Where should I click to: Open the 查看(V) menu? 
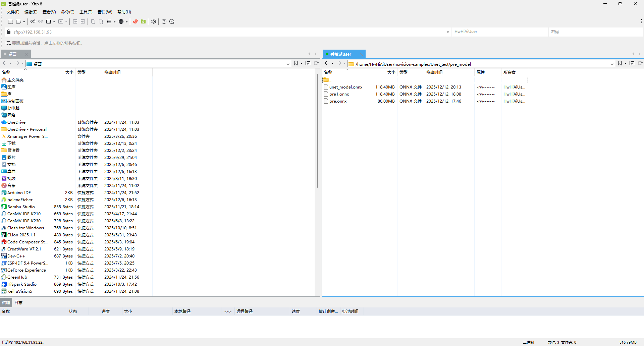[49, 12]
